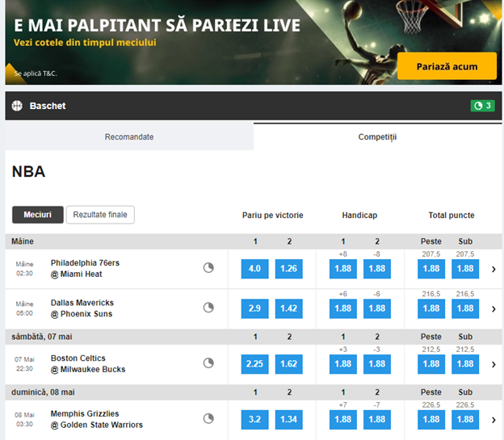Pick -7 handicap odds for Golden State Warriors
The width and height of the screenshot is (504, 440).
[x=377, y=420]
